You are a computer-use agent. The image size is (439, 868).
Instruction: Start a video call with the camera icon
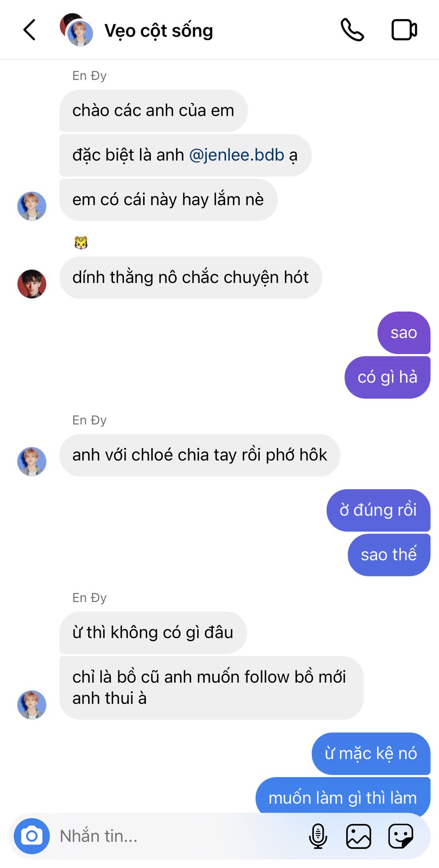point(404,30)
